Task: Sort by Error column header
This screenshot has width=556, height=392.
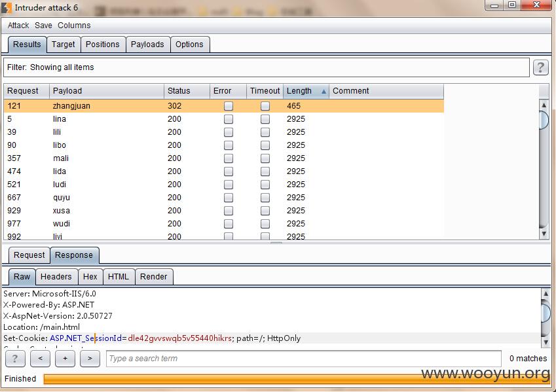Action: (228, 91)
